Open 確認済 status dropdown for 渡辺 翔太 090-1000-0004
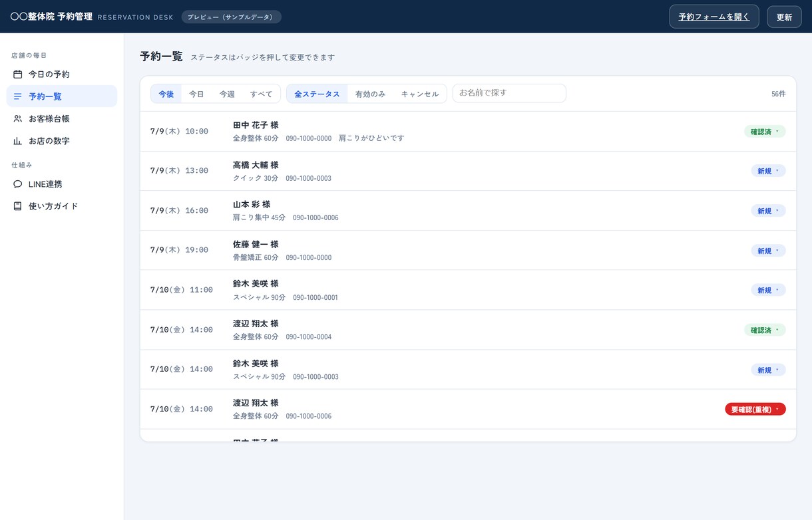The image size is (812, 520). coord(765,330)
